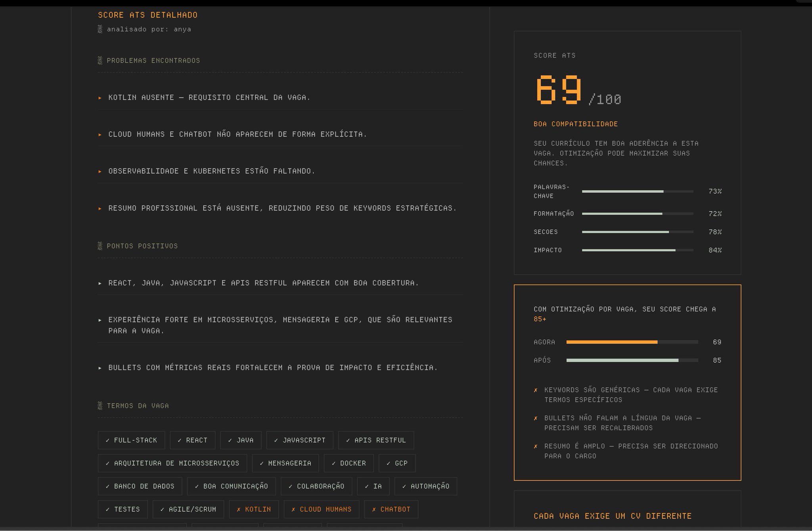Click BOA COMPATIBILIDADE label

click(576, 124)
